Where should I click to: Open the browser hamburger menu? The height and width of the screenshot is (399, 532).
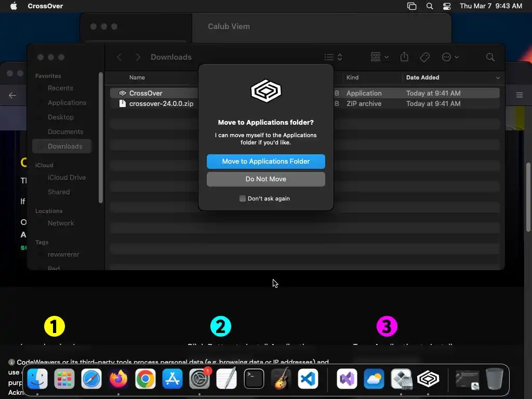[x=519, y=96]
